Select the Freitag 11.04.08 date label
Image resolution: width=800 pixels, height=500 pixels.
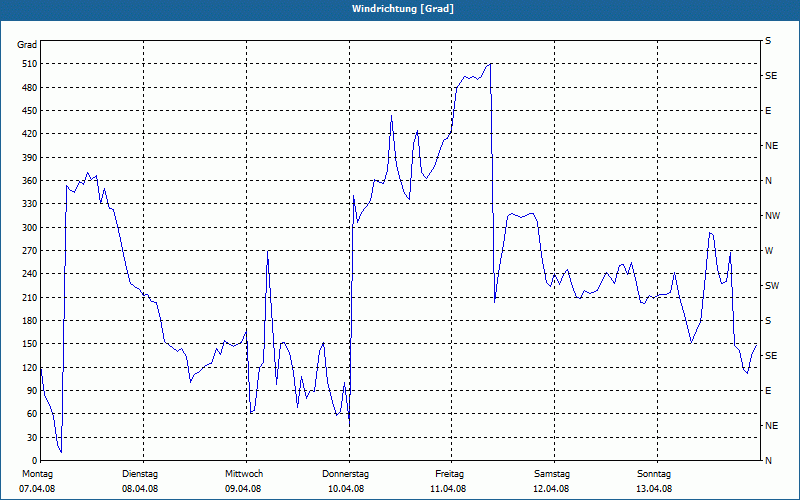(448, 481)
